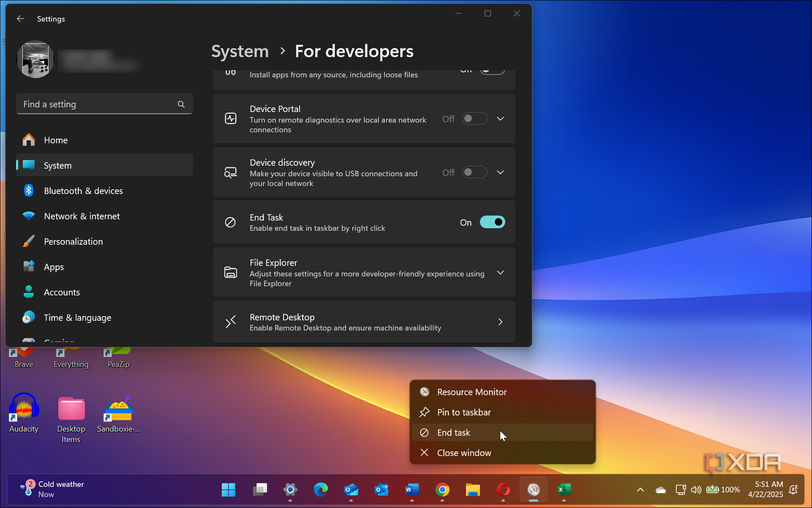This screenshot has height=508, width=812.
Task: Open the Remote Desktop settings page
Action: (364, 321)
